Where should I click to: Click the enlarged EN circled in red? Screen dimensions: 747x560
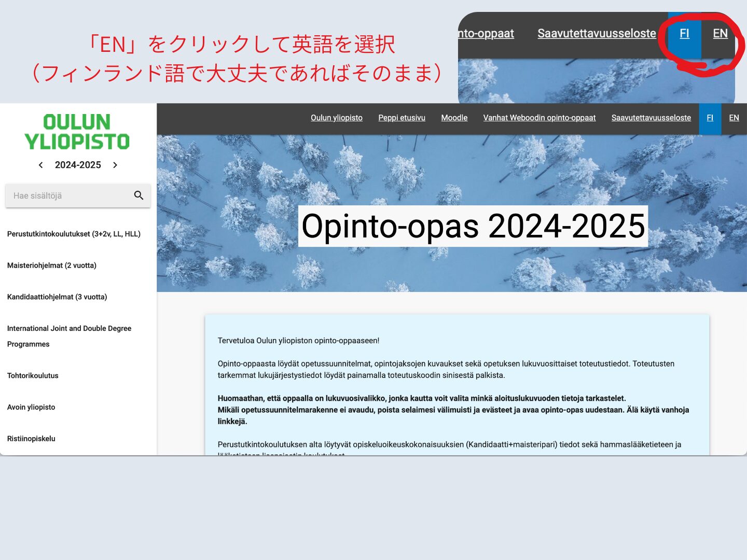720,34
